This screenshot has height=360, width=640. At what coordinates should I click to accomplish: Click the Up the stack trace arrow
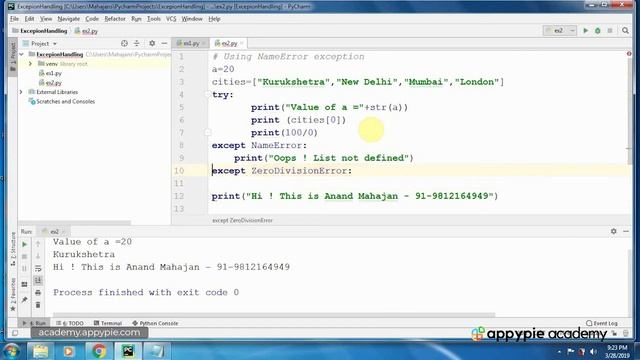coord(38,244)
